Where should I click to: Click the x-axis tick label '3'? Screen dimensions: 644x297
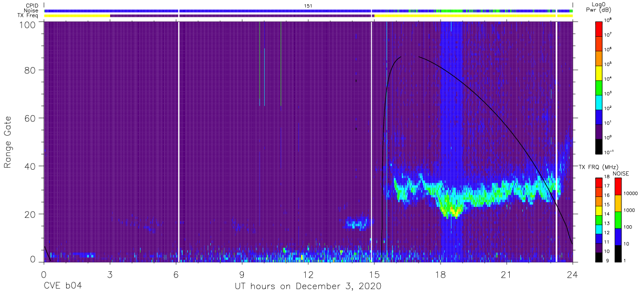pos(110,274)
